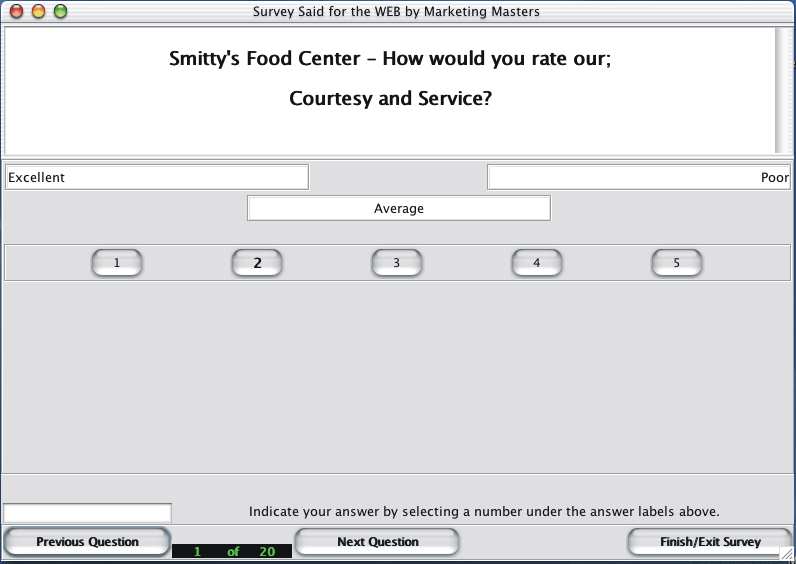Click the window resize grip corner

[x=786, y=555]
